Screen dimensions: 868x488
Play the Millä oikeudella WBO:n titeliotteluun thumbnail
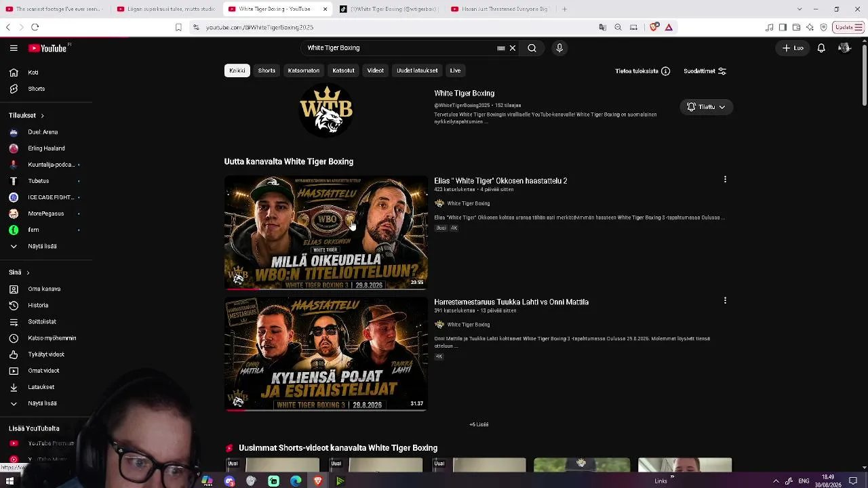click(x=326, y=232)
